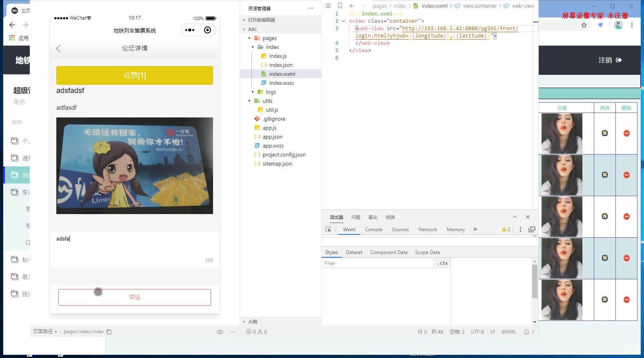Image resolution: width=644 pixels, height=358 pixels.
Task: Open the Sources tab
Action: [x=400, y=230]
